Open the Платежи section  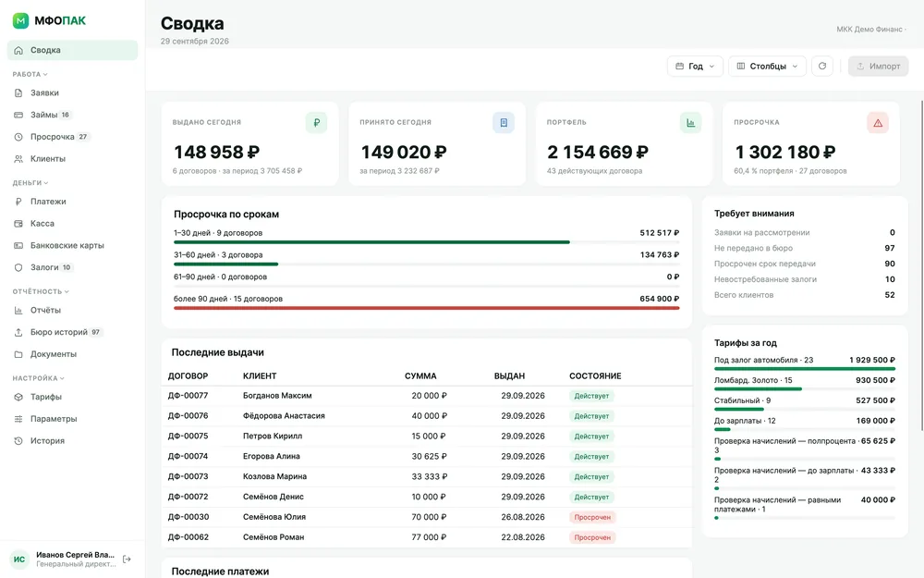[x=72, y=201]
